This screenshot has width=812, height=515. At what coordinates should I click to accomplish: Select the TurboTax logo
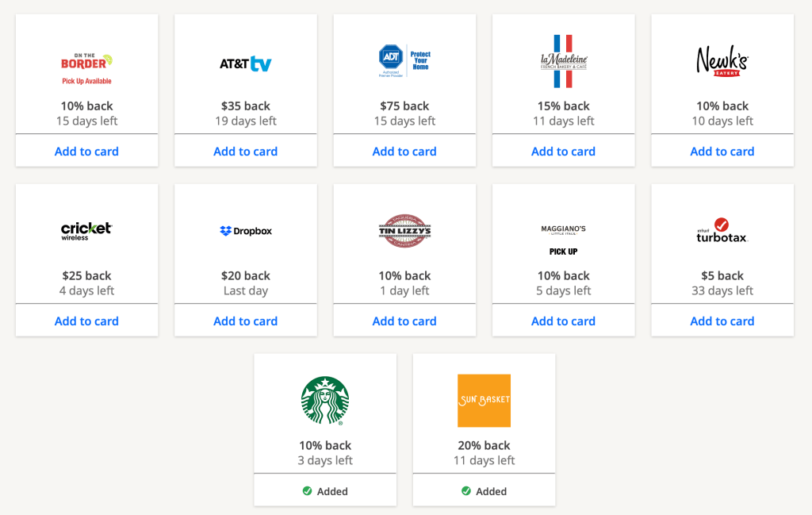click(722, 230)
